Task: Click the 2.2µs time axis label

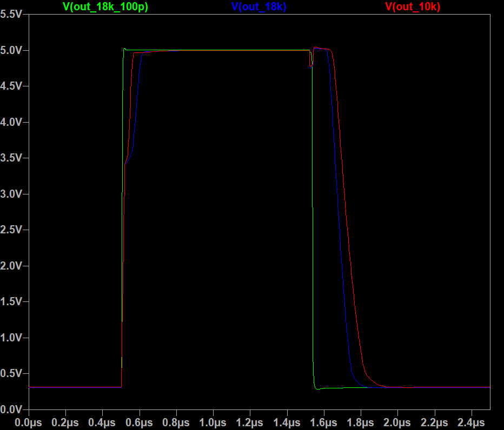Action: coord(434,422)
